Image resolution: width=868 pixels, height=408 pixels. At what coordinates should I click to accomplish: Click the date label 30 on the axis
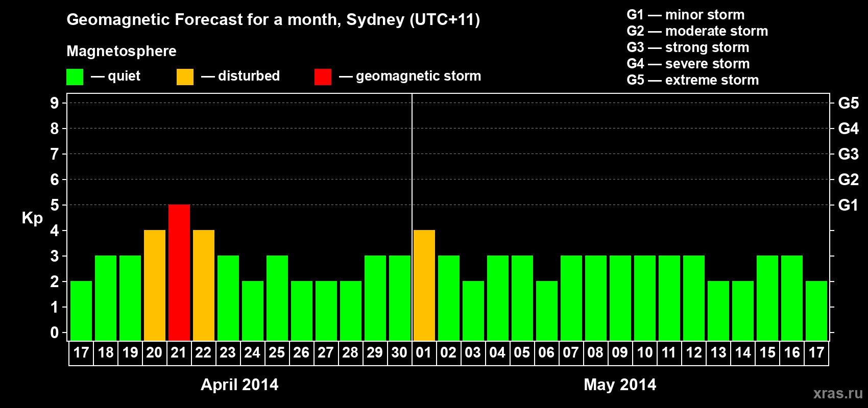399,352
